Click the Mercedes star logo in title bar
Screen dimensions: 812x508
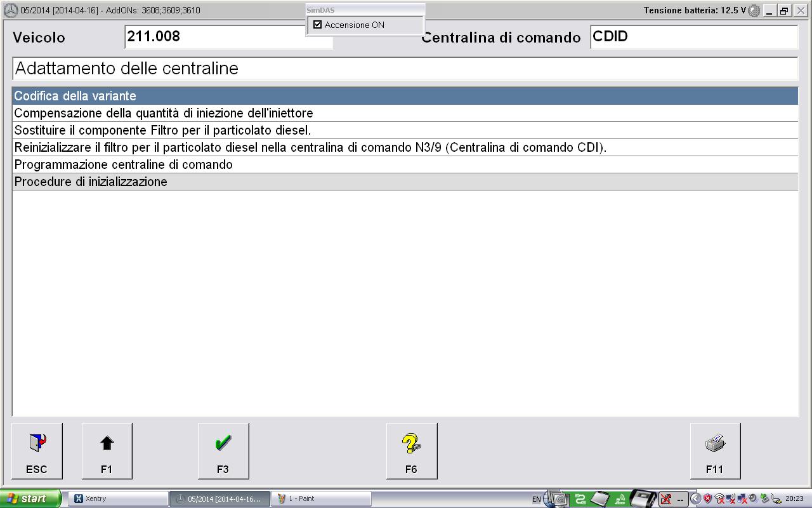pos(10,10)
